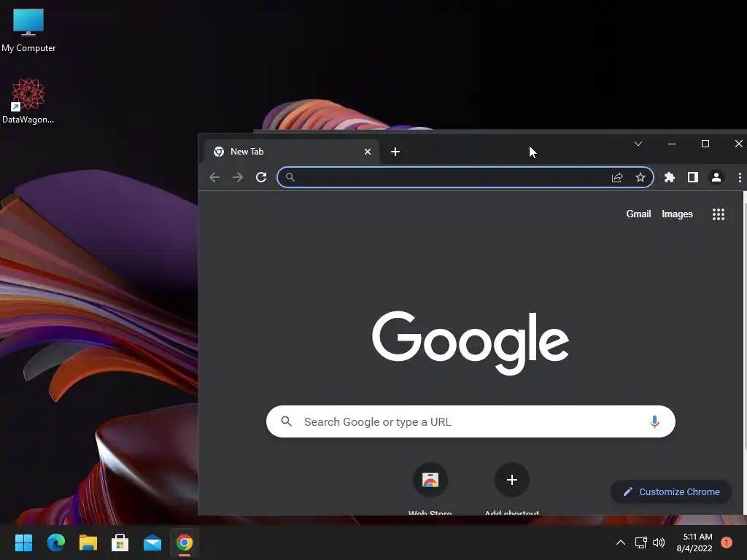The width and height of the screenshot is (747, 560).
Task: Open network status tray icon
Action: point(640,542)
